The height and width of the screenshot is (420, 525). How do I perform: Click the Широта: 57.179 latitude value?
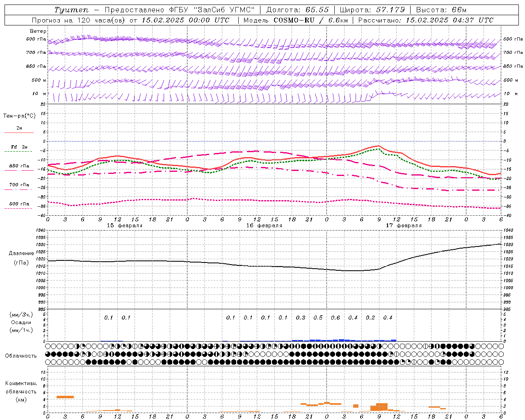(x=372, y=10)
